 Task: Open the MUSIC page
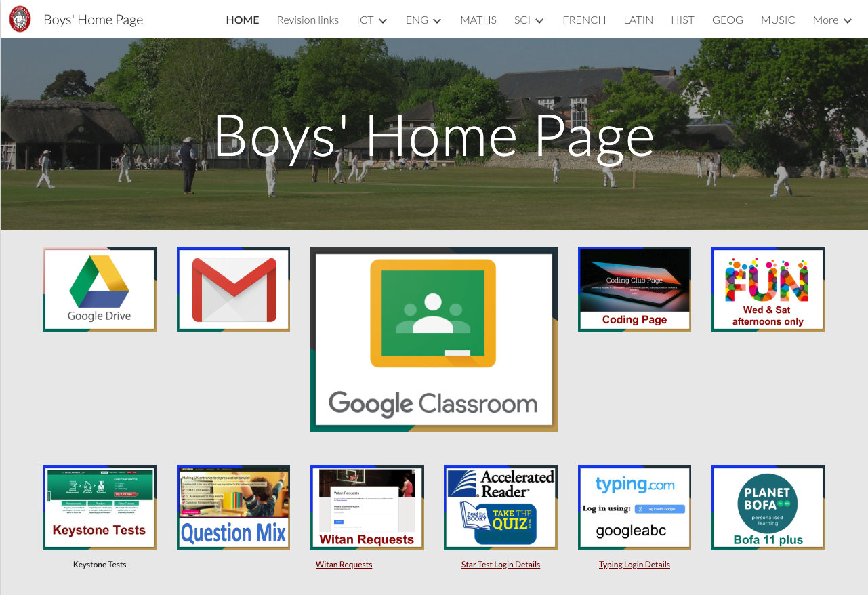point(778,20)
